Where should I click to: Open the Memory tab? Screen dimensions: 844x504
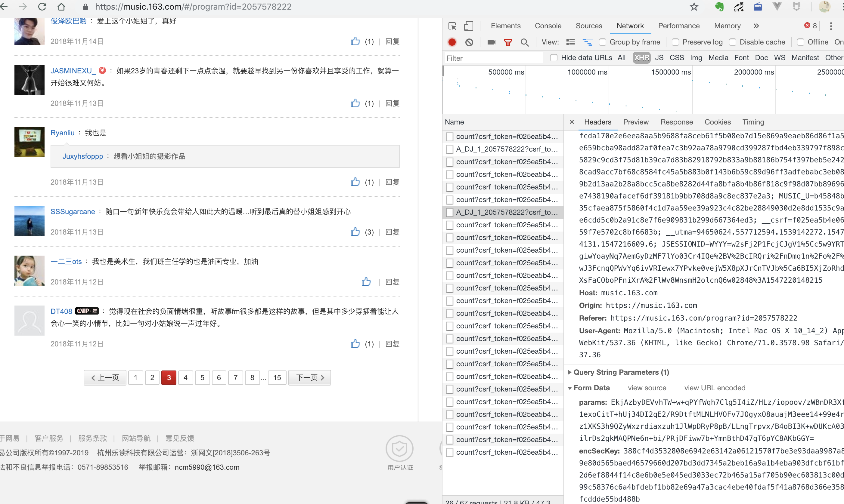coord(727,26)
